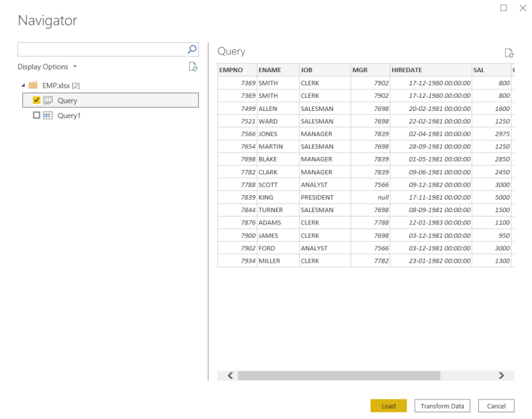Click the 7499 EMPNO cell
Screen dimensions: 532x419
pyautogui.click(x=237, y=108)
